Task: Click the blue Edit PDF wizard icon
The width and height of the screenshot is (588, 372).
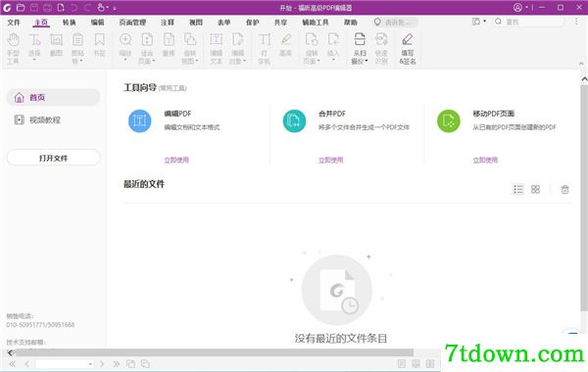Action: (139, 120)
